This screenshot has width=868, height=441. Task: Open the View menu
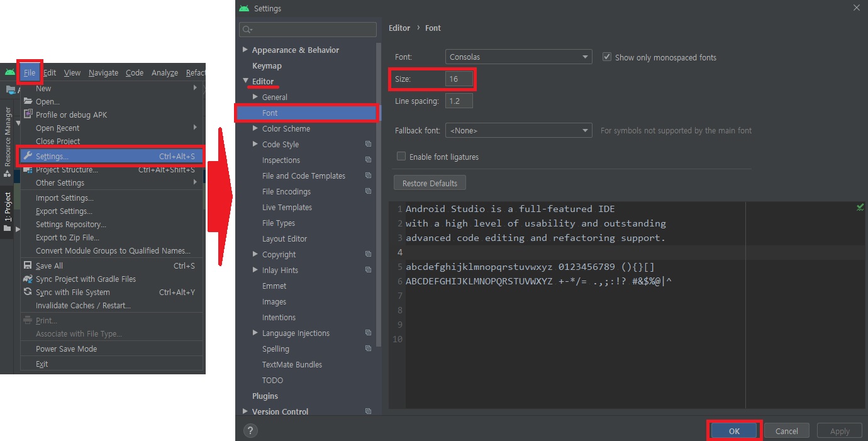(72, 72)
